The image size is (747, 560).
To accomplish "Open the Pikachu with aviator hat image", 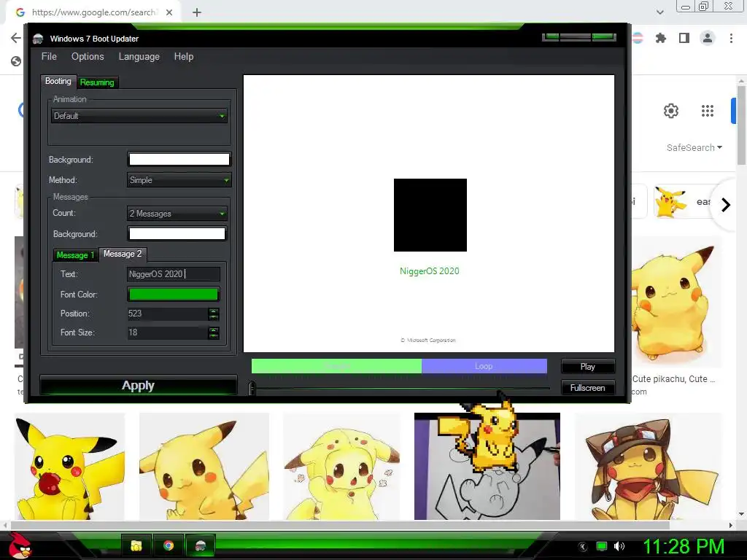I will [649, 466].
